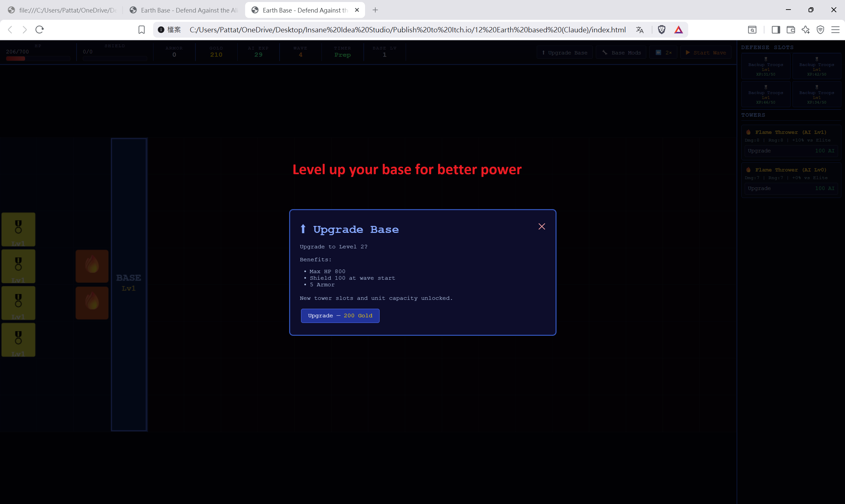The width and height of the screenshot is (845, 504).
Task: Click the Start Wave button
Action: (706, 53)
